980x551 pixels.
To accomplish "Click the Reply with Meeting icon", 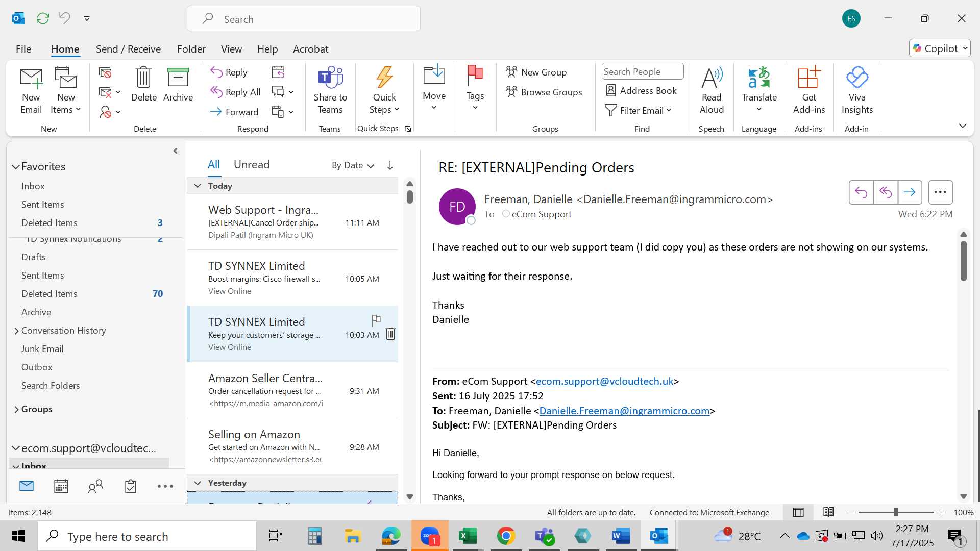I will [x=278, y=72].
